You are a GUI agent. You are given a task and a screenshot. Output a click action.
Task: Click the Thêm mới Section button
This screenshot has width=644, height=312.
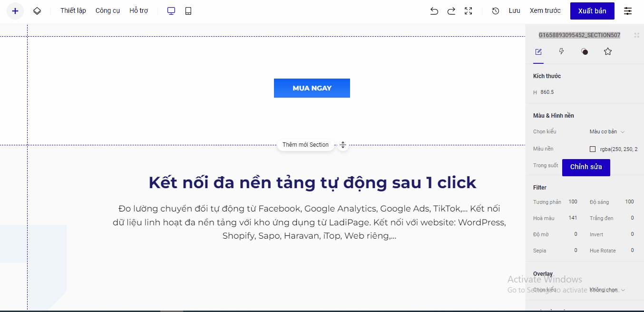[x=305, y=145]
